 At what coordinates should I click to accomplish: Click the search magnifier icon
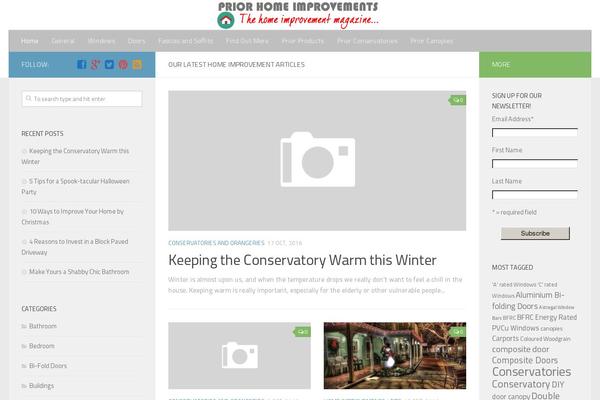[28, 98]
